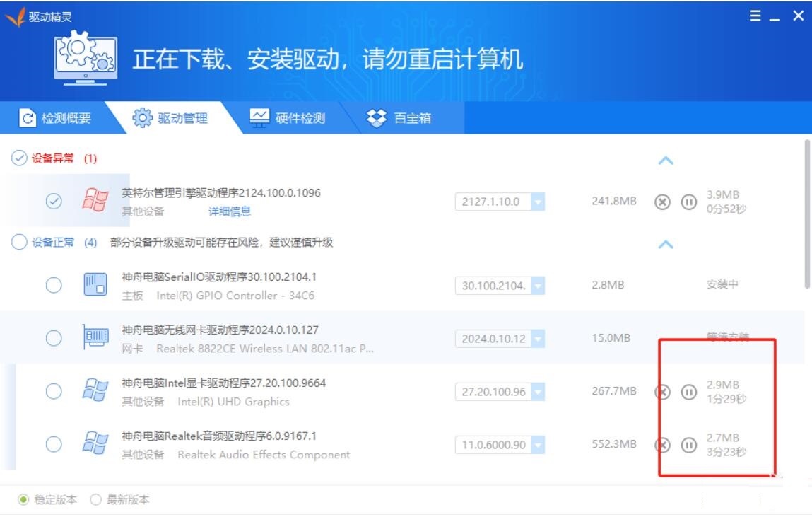
Task: Click the Windows icon for Realtek音频驱动
Action: click(95, 443)
